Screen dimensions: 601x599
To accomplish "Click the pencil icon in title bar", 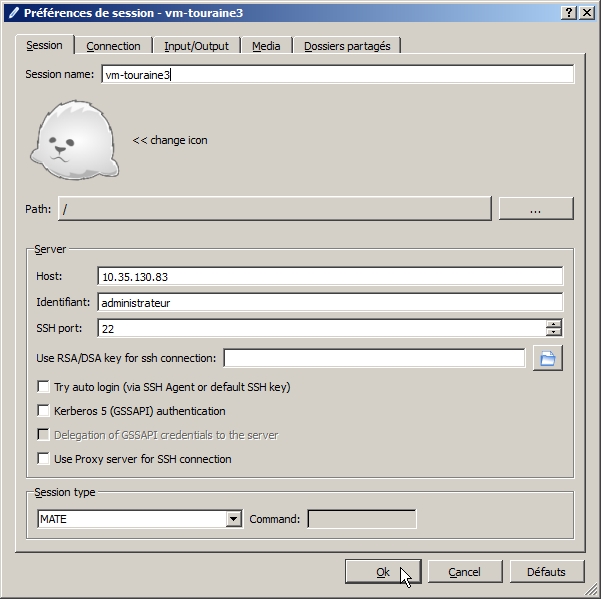I will coord(12,12).
